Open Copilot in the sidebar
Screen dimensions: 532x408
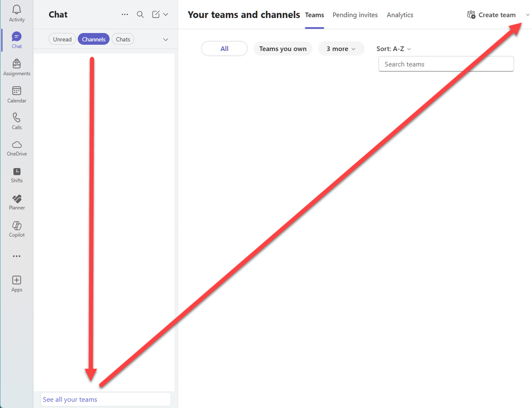click(x=16, y=229)
